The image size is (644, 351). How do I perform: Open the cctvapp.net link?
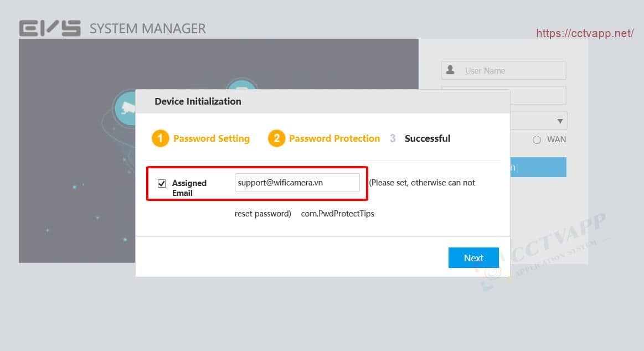(x=584, y=33)
